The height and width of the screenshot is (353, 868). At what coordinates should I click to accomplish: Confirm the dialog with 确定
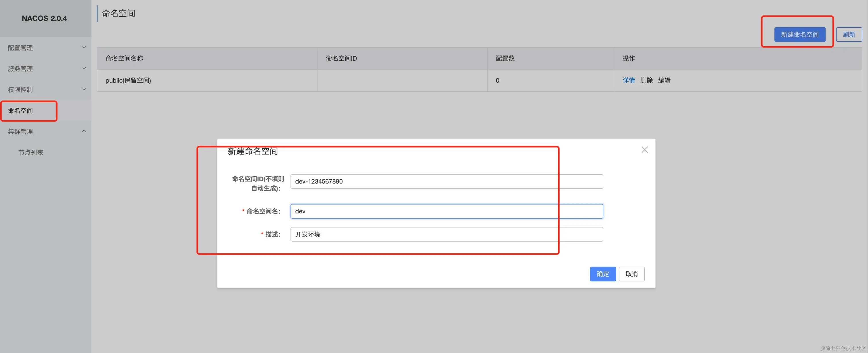click(x=602, y=274)
